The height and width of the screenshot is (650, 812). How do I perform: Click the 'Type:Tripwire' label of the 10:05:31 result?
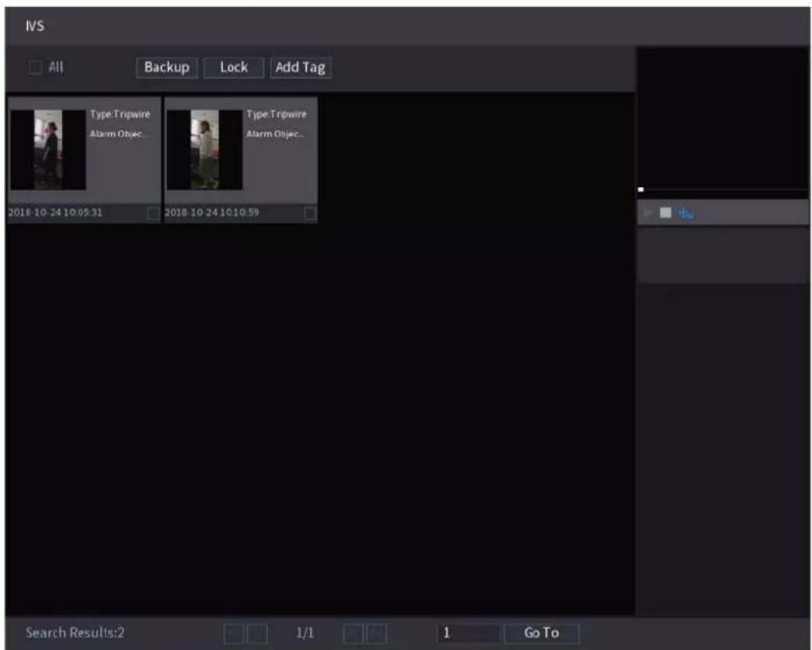[120, 114]
